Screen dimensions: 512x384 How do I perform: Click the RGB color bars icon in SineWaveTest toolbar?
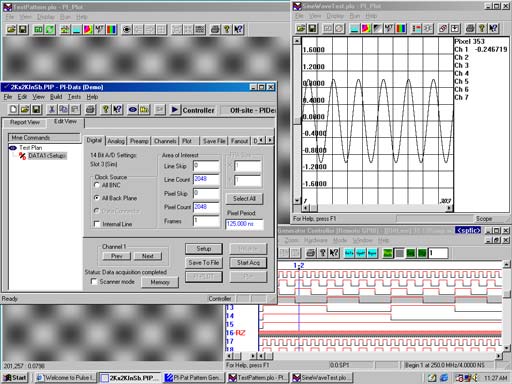click(401, 29)
